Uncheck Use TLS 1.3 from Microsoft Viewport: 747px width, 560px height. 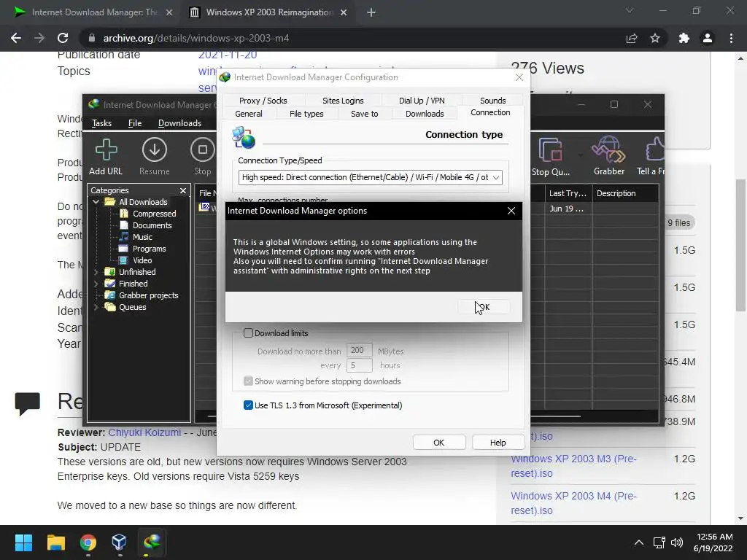[x=248, y=405]
